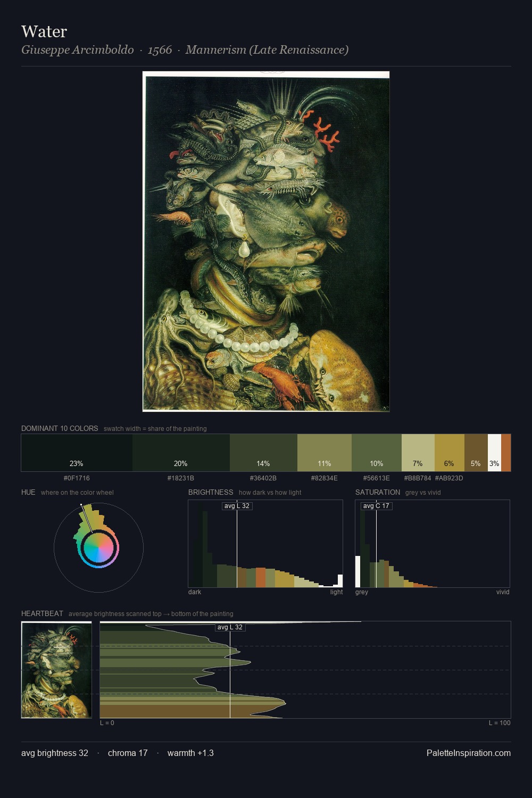
Task: Click 'grey vs vivid' caption
Action: [423, 493]
